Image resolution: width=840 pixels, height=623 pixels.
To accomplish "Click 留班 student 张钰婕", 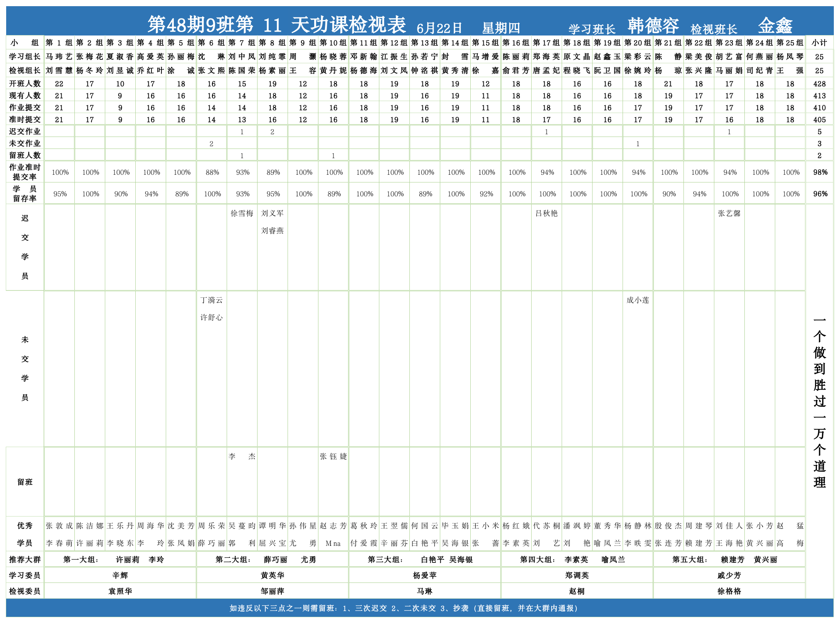I will click(333, 456).
